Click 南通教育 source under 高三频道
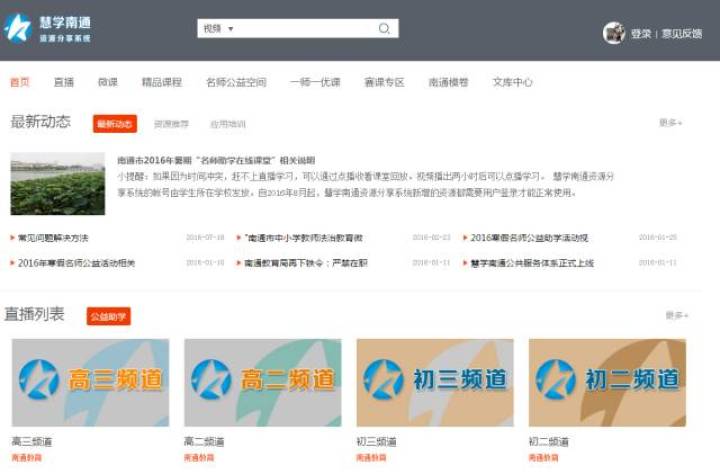Screen dimensions: 720x474 pos(27,457)
